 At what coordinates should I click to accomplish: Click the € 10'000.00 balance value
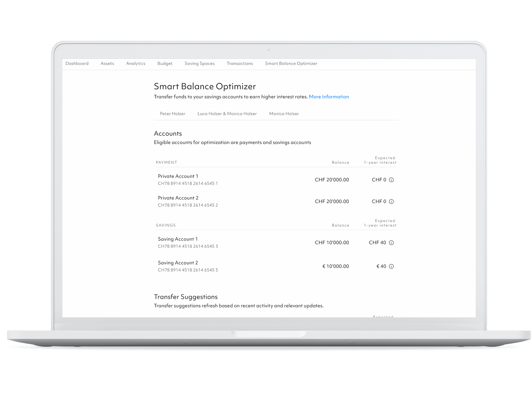pos(335,266)
